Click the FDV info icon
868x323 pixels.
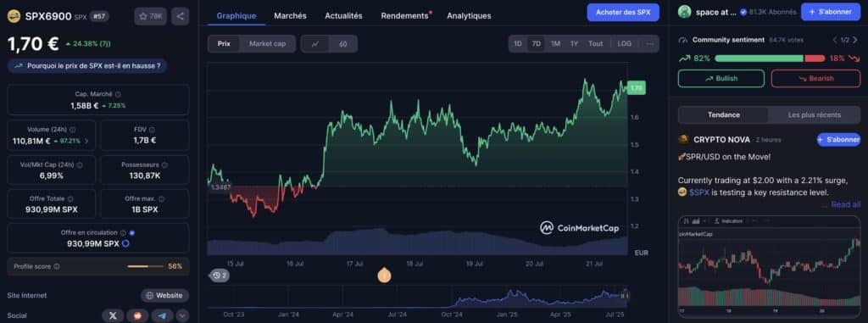(152, 130)
